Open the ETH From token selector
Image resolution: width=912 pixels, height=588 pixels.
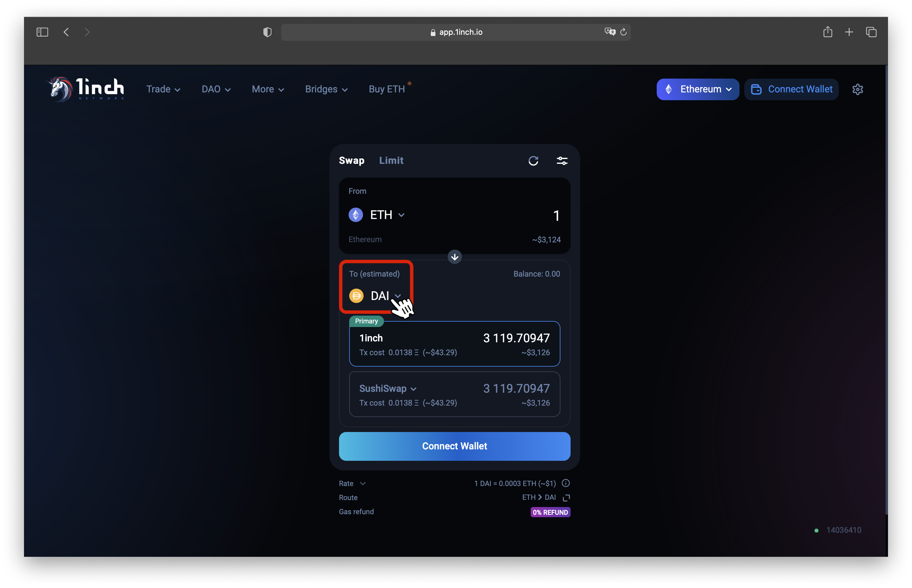[377, 215]
